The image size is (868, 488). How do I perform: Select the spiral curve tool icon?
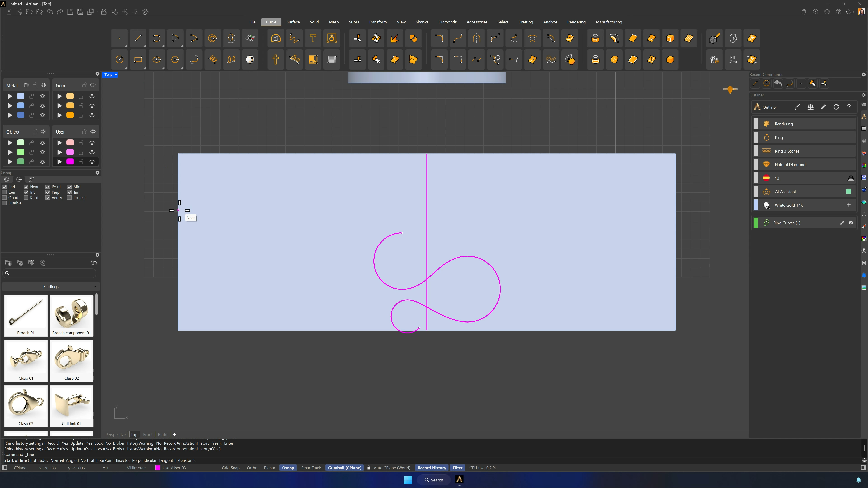[x=212, y=38]
